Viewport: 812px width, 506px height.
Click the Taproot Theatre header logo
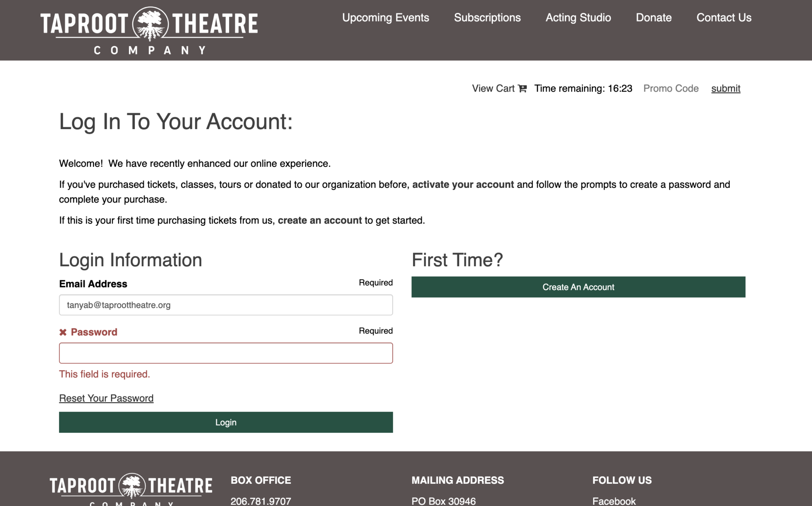[x=149, y=31]
